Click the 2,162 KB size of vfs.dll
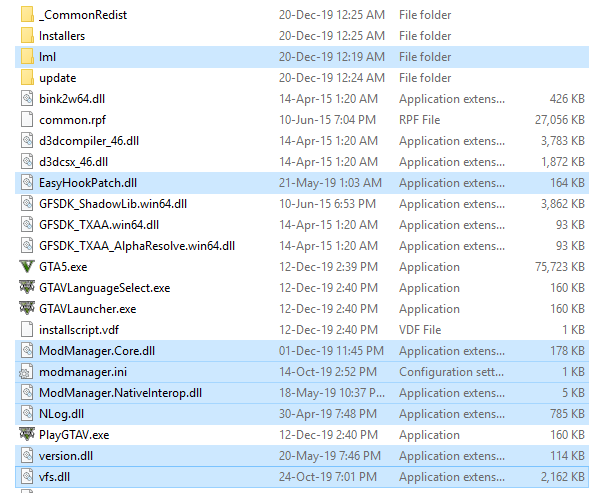The height and width of the screenshot is (493, 613). (x=563, y=477)
